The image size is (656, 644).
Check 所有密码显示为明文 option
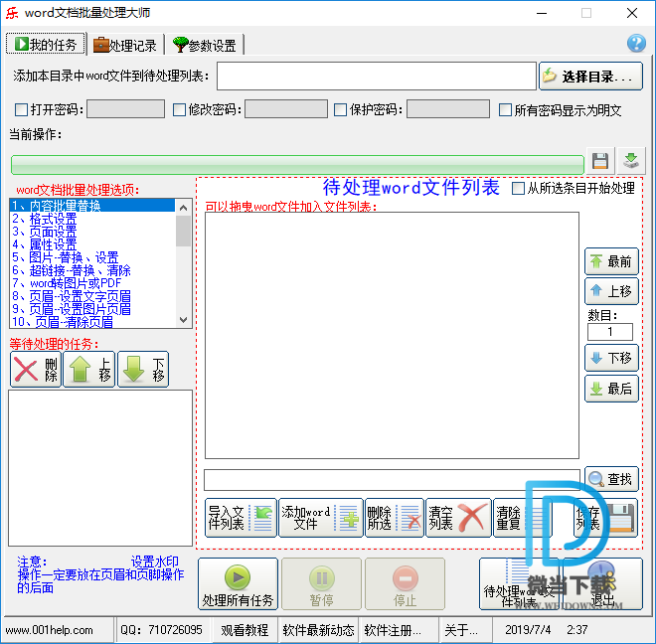[x=506, y=110]
